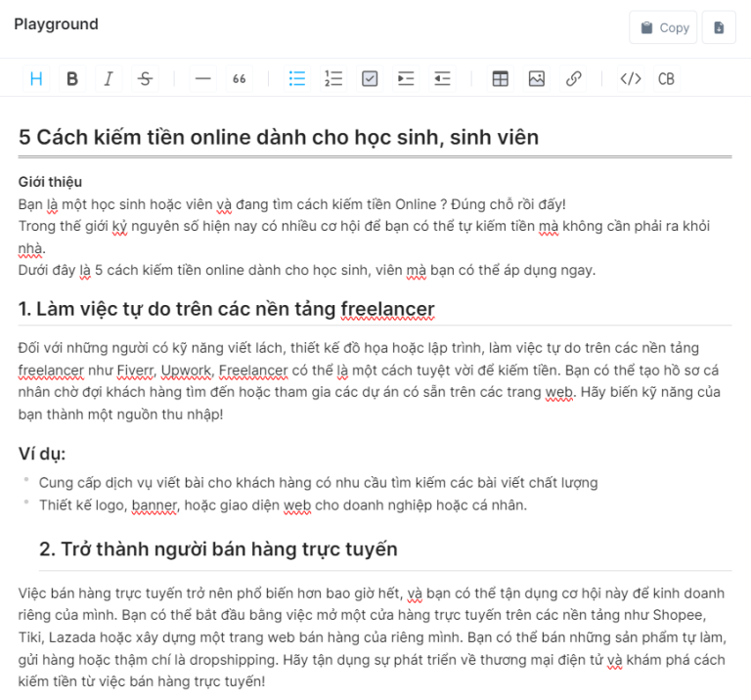The image size is (751, 700).
Task: Click heading "1. Làm việc tự do trên các nền tảng freelancer"
Action: coord(227,309)
